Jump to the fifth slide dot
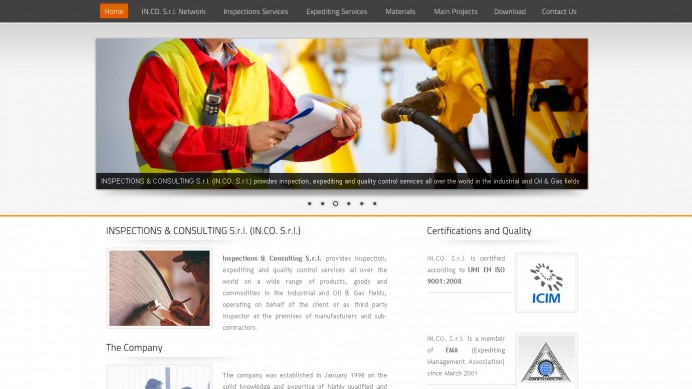 [x=361, y=204]
